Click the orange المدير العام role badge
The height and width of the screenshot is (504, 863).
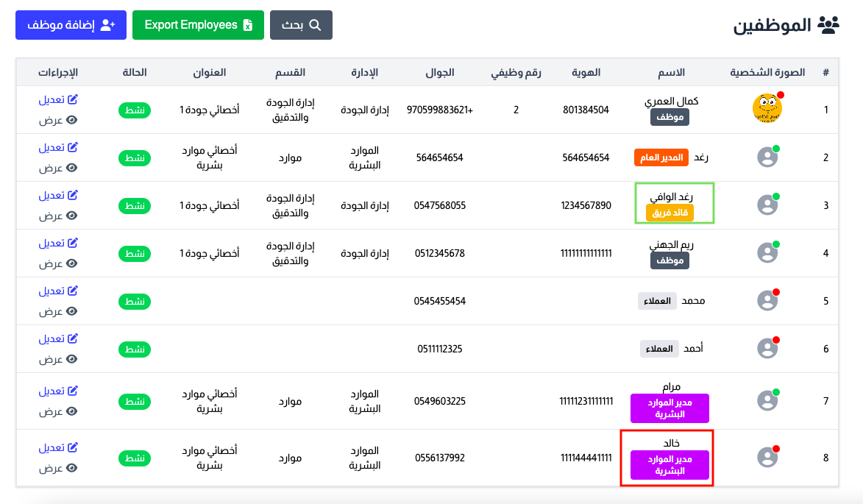[660, 157]
